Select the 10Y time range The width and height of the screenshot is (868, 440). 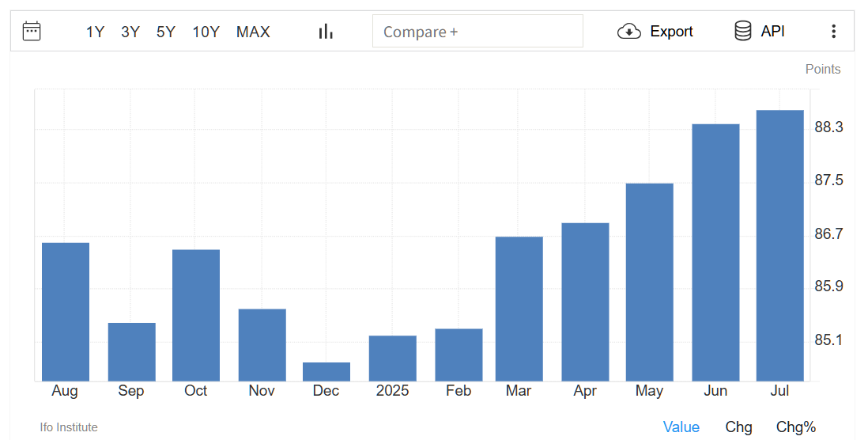click(x=206, y=32)
